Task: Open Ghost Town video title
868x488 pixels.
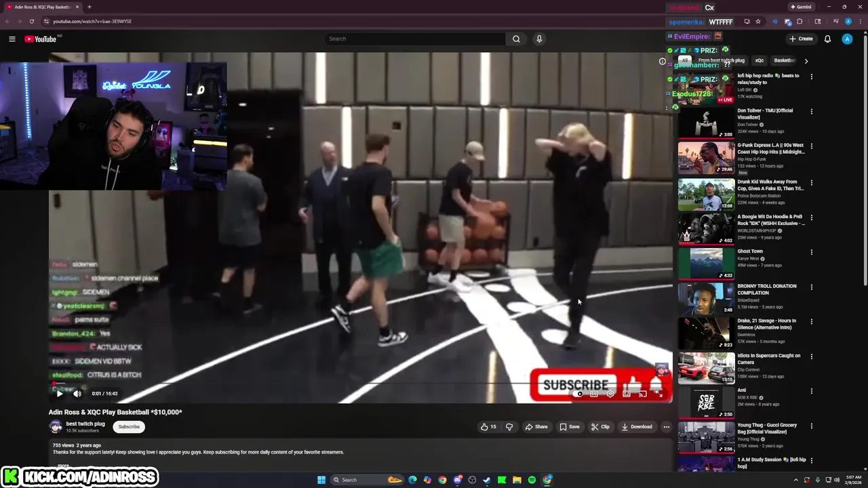Action: click(x=750, y=251)
